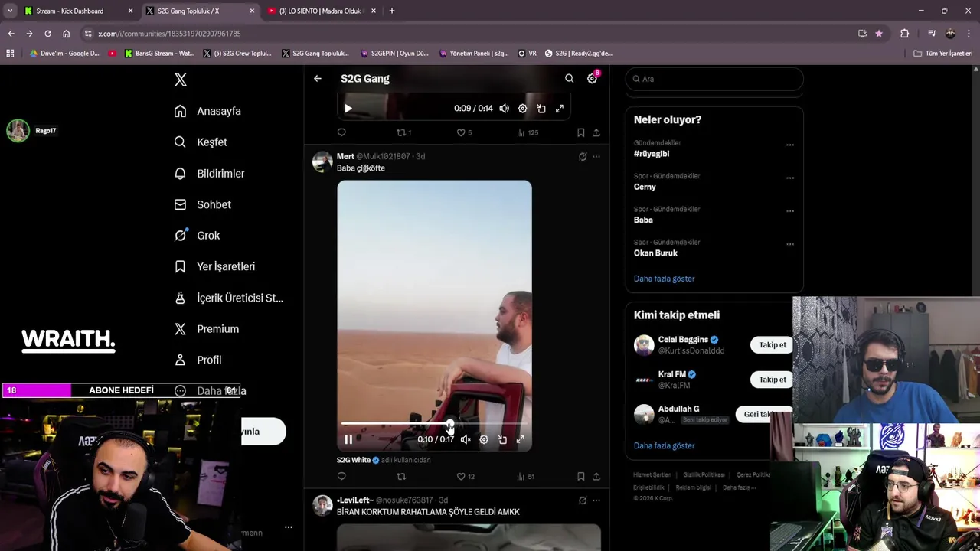Go back with arrow beside S2G Gang
This screenshot has width=980, height=551.
[x=318, y=78]
